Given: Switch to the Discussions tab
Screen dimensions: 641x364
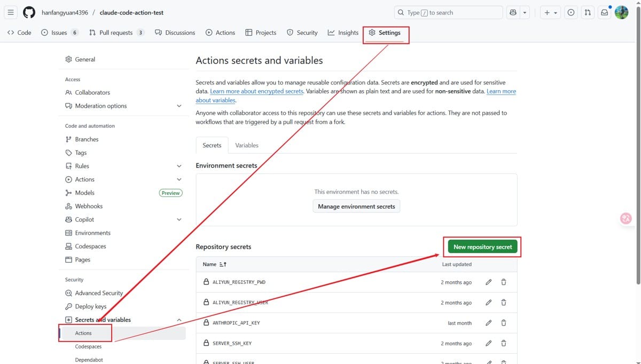Looking at the screenshot, I should (x=175, y=33).
